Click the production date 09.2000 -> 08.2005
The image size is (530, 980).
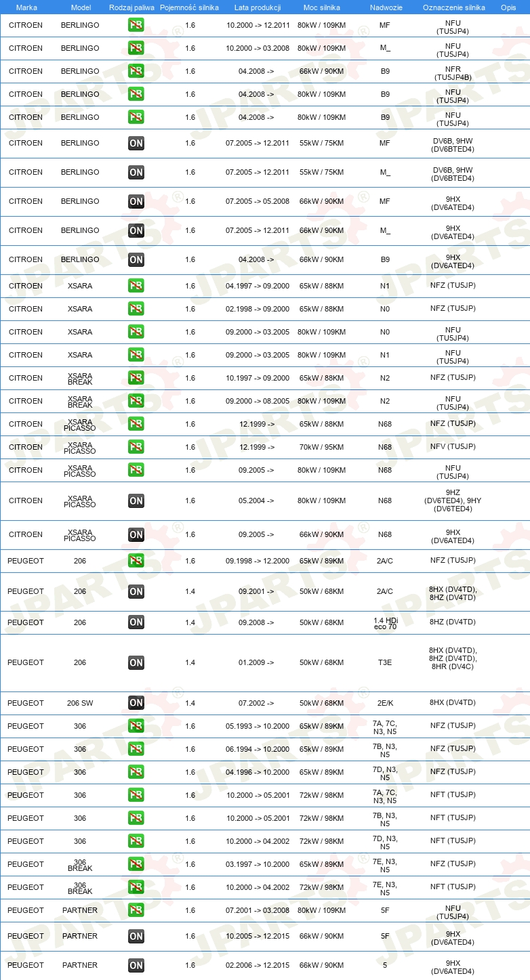pos(258,401)
